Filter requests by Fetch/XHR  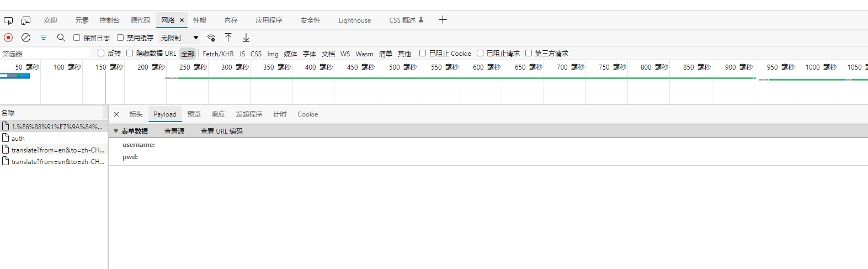tap(218, 54)
